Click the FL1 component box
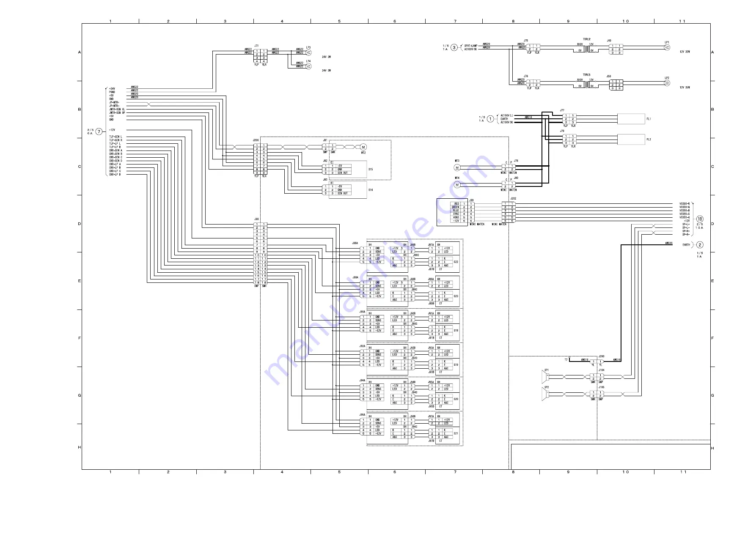 (x=631, y=119)
